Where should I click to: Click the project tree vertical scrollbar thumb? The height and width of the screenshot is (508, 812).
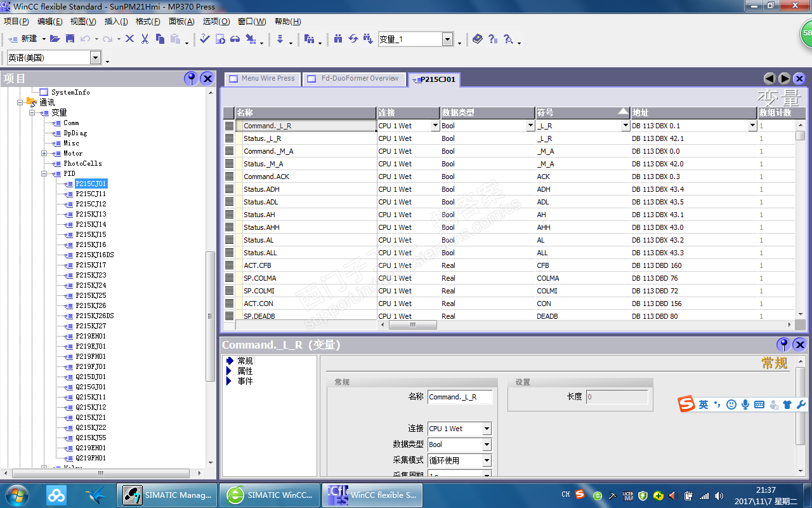pos(211,316)
